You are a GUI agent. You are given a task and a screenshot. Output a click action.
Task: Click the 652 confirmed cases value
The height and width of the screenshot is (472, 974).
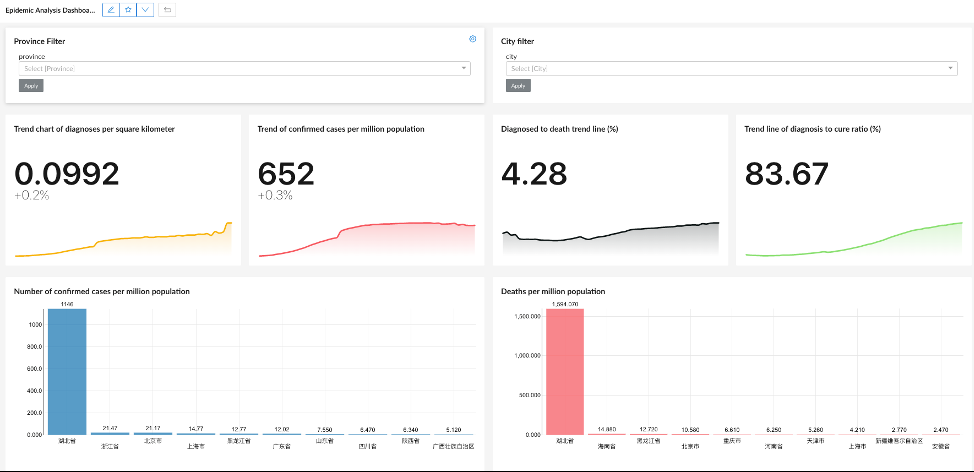[x=286, y=174]
